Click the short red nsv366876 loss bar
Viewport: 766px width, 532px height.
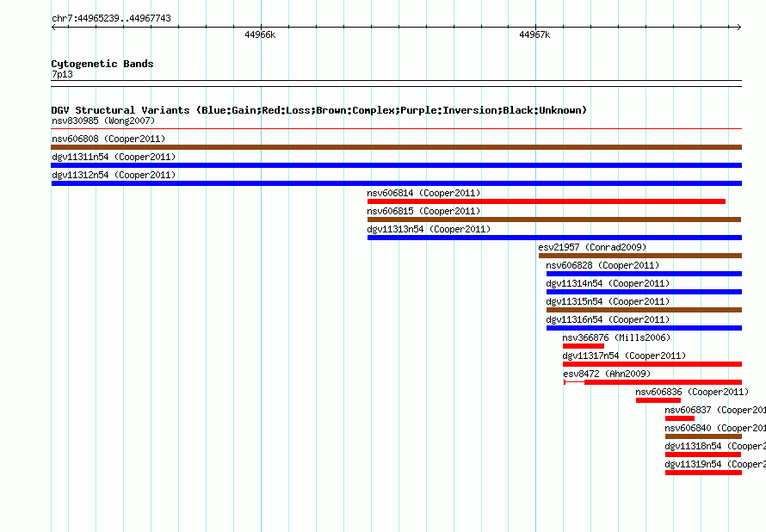pyautogui.click(x=584, y=346)
